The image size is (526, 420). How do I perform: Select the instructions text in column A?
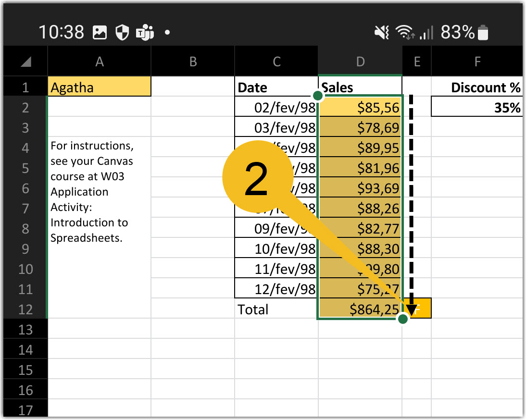[x=92, y=192]
